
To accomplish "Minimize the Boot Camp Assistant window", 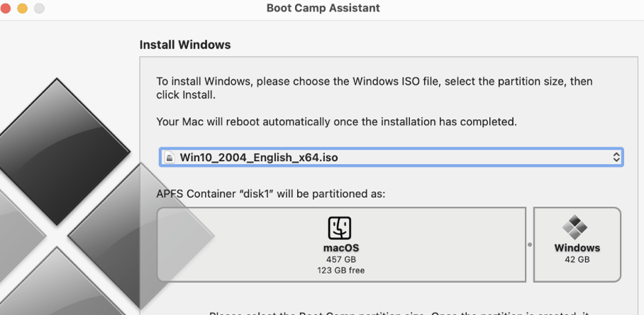I will pos(22,9).
